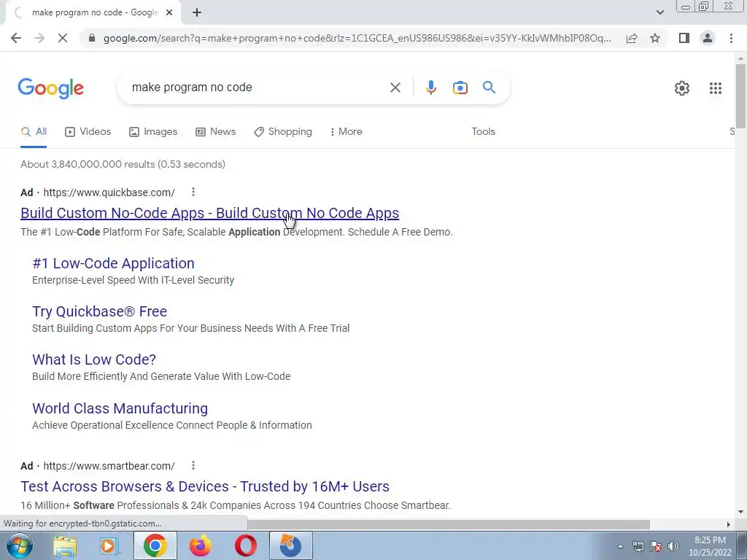Click the horizontal scrollbar right arrow
Screen dimensions: 747x560
tap(729, 524)
